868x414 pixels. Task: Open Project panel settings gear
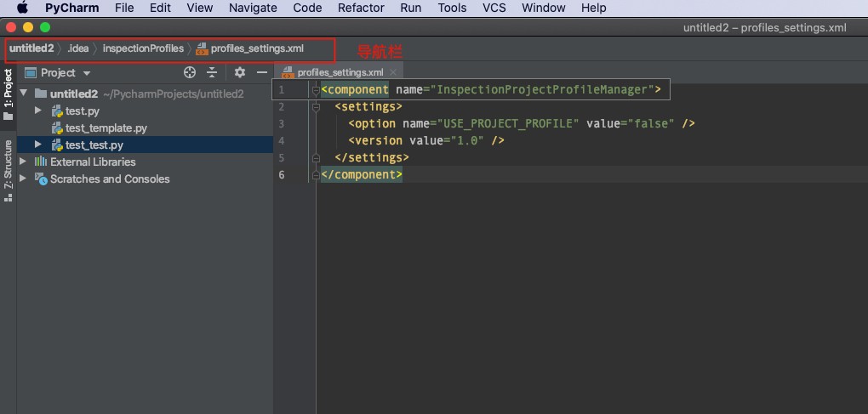click(x=240, y=72)
